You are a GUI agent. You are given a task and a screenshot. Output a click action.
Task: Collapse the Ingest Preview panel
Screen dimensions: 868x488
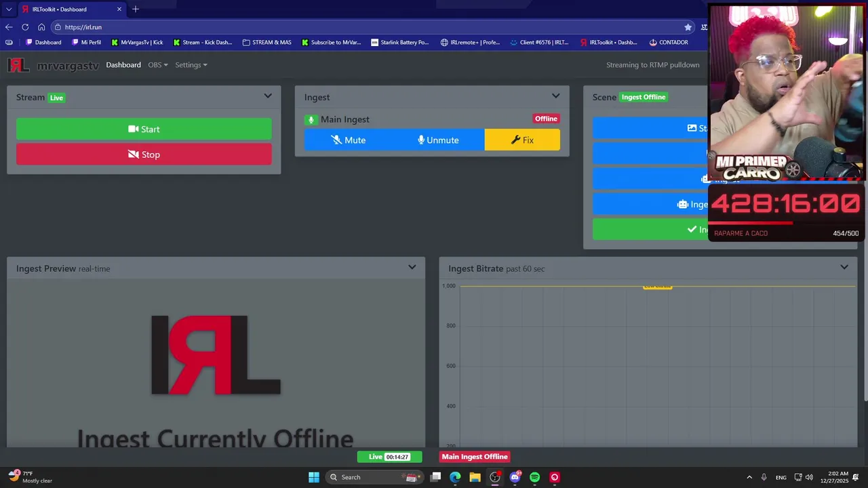[412, 267]
